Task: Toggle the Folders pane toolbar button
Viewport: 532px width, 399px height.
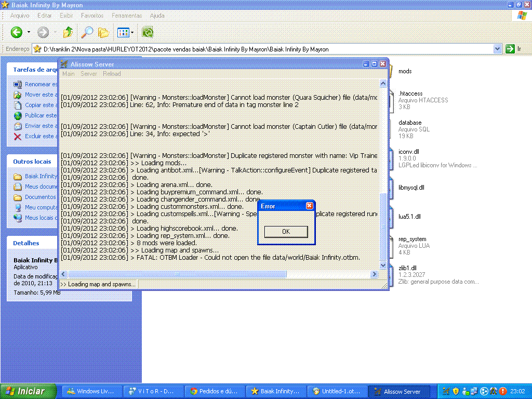Action: pyautogui.click(x=103, y=32)
